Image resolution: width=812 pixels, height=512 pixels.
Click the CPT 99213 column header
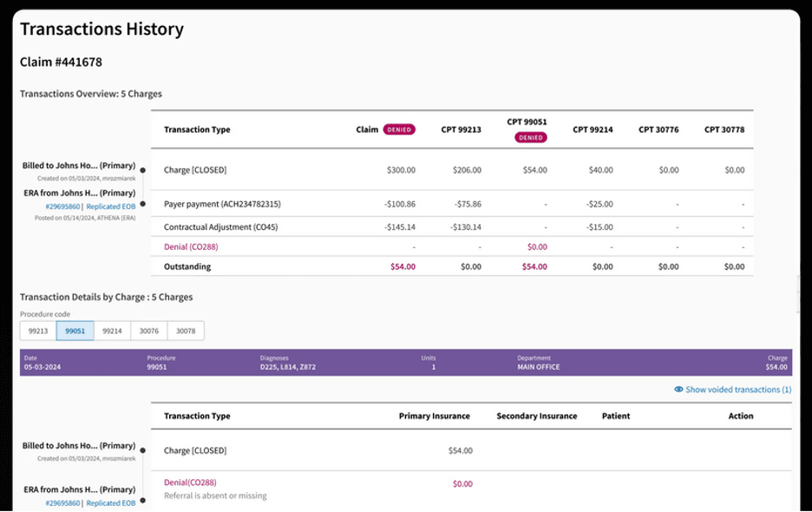click(461, 129)
